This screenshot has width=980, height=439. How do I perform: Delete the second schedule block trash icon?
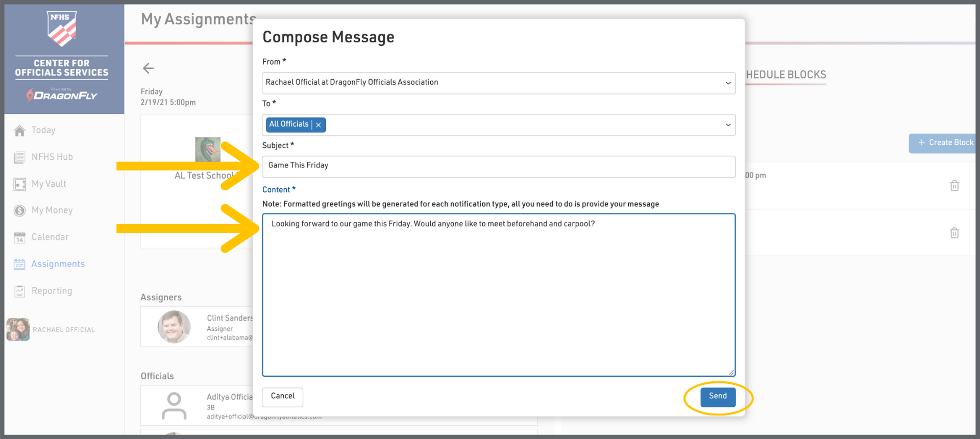point(954,233)
